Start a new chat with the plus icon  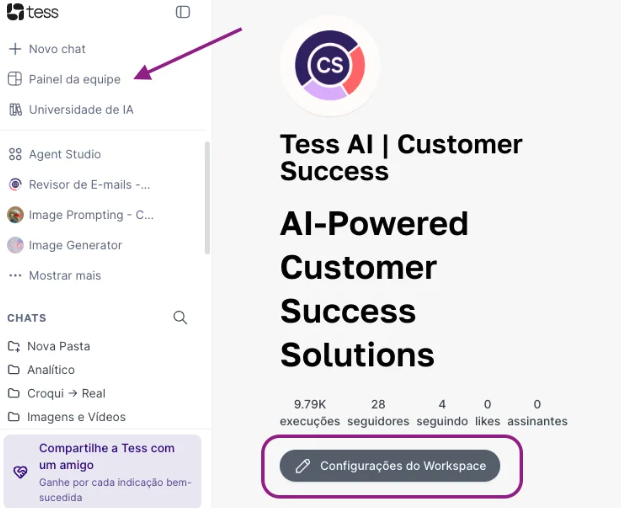pyautogui.click(x=15, y=49)
